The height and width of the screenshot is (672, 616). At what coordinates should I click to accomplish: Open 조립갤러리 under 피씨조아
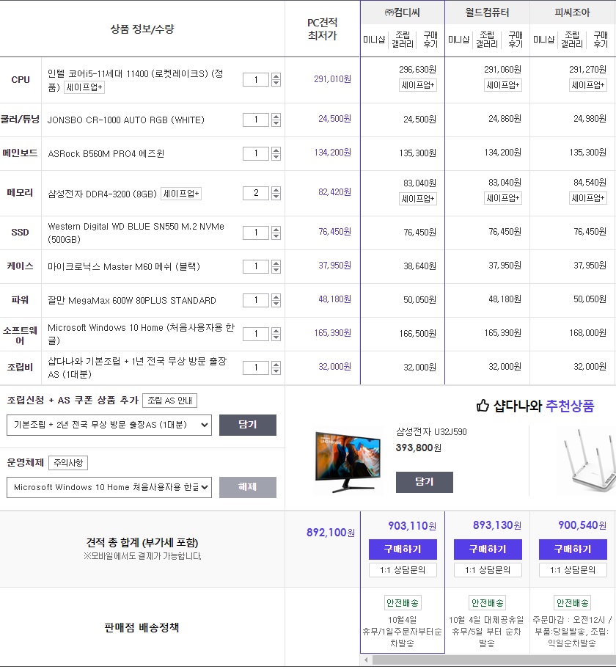point(572,40)
